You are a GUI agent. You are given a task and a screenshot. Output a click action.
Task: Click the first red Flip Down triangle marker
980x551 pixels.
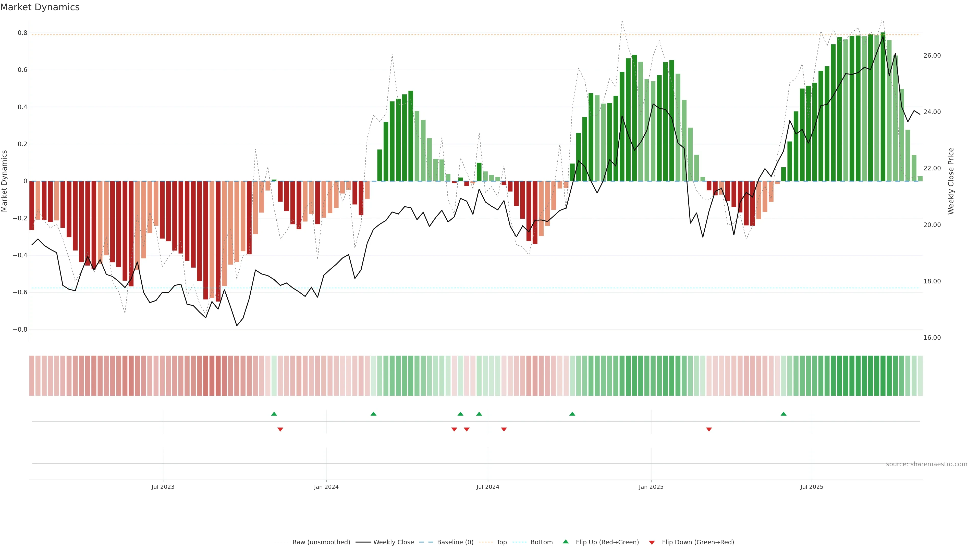[280, 429]
